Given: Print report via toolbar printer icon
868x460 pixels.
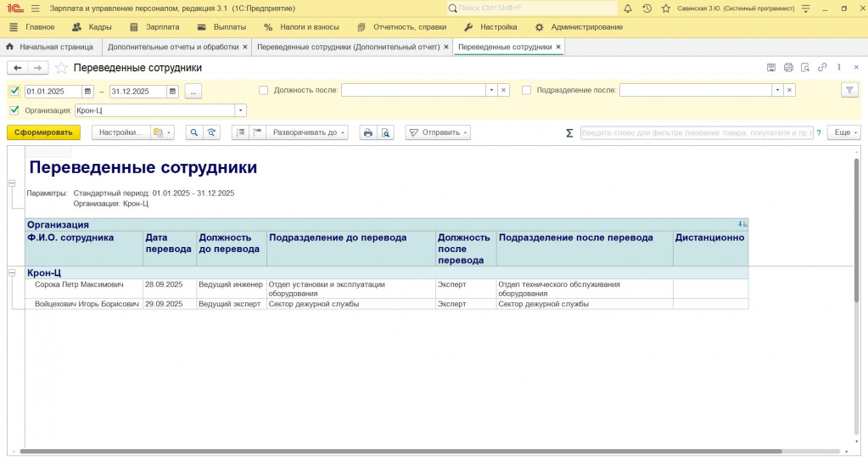Looking at the screenshot, I should pyautogui.click(x=368, y=133).
